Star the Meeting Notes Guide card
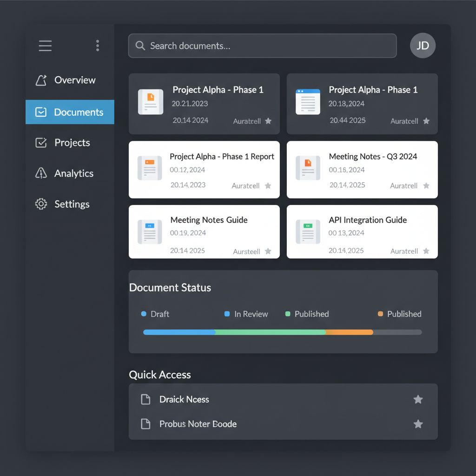Image resolution: width=476 pixels, height=476 pixels. 268,251
